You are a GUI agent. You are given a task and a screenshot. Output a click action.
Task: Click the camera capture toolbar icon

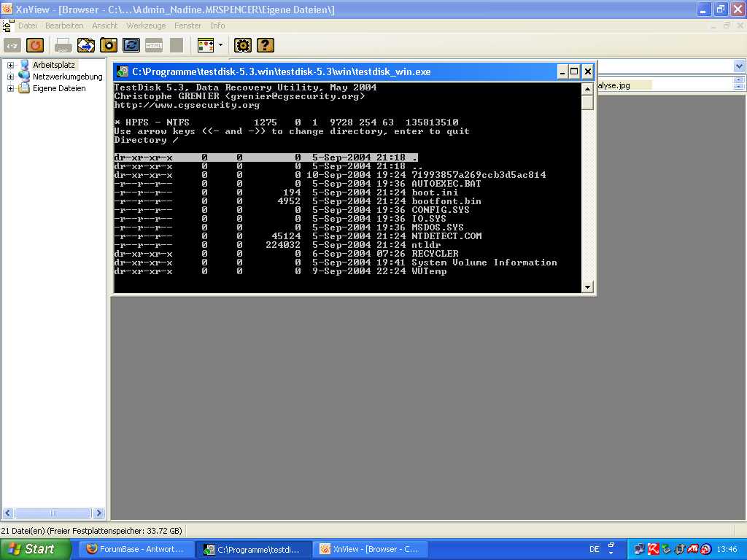[109, 45]
